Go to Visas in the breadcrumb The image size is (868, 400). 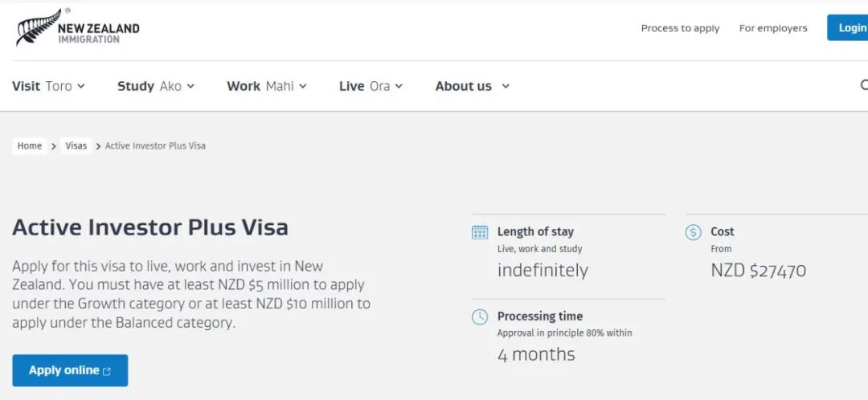point(76,146)
